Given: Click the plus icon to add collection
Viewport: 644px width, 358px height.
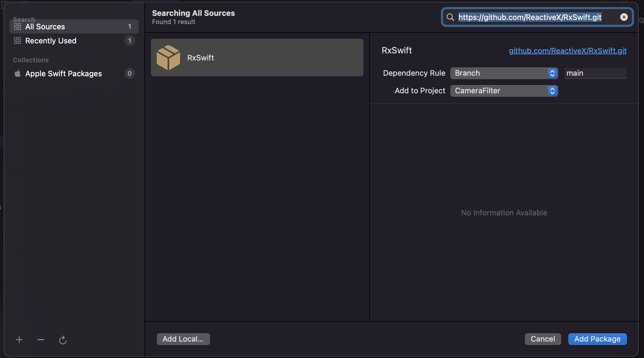Looking at the screenshot, I should click(19, 340).
